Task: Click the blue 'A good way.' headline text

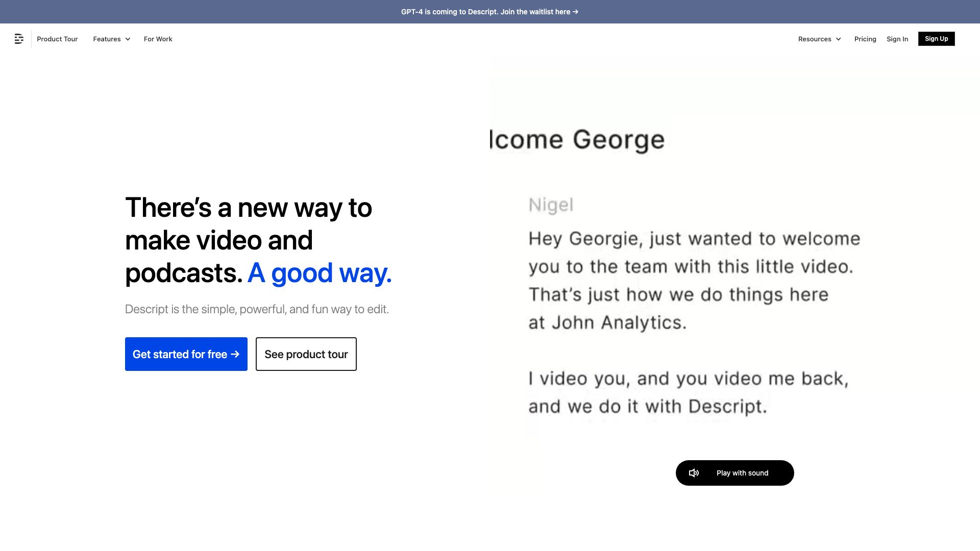Action: click(x=320, y=273)
